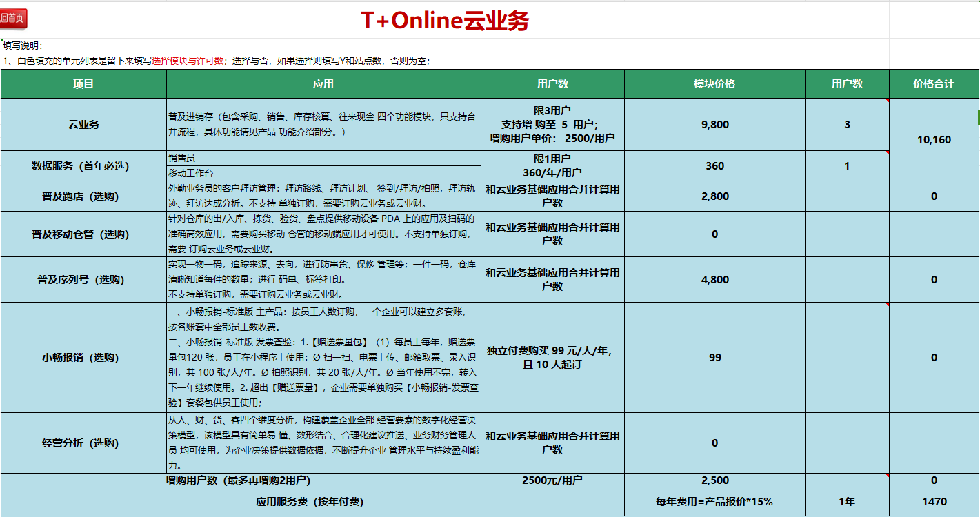980x517 pixels.
Task: Select the T+Online云业务 title cell
Action: coord(445,20)
